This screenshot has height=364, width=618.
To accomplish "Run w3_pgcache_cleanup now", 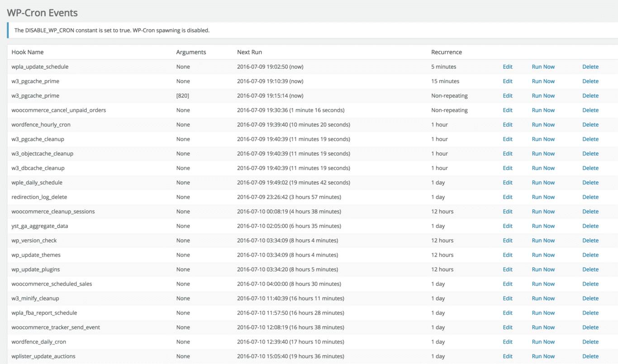I will 543,139.
